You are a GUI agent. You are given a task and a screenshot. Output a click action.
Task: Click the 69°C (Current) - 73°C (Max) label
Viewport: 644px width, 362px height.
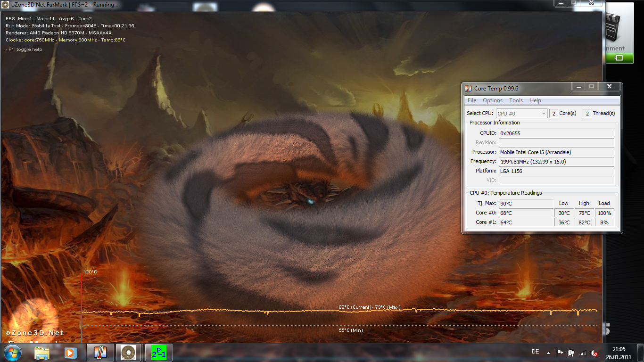click(370, 307)
